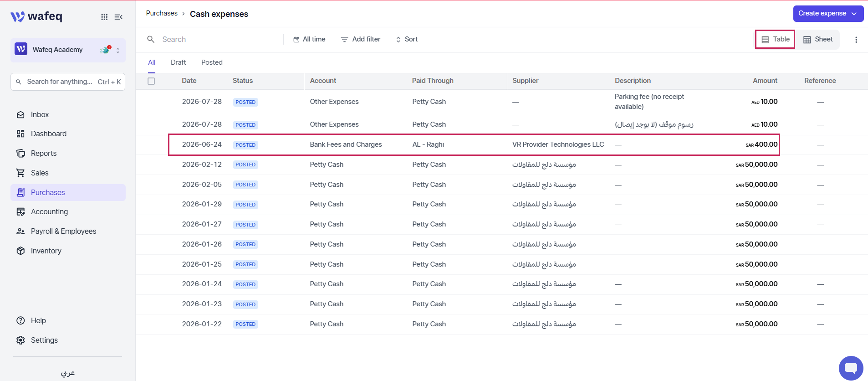Viewport: 868px width, 381px height.
Task: Collapse the sidebar menu icon
Action: pyautogui.click(x=118, y=17)
